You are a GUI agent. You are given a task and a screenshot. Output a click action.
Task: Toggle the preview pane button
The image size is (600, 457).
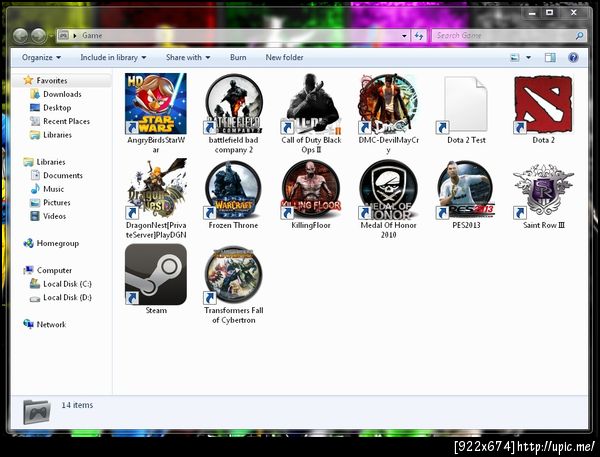point(550,58)
